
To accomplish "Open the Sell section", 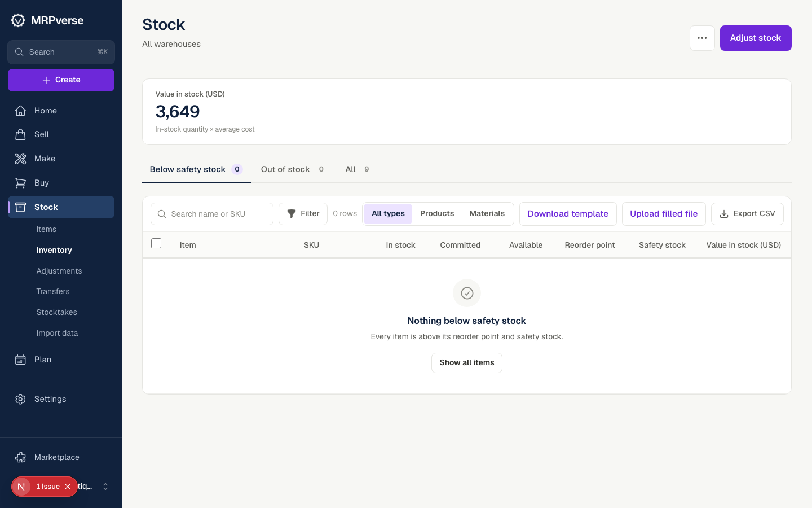I will coord(61,134).
